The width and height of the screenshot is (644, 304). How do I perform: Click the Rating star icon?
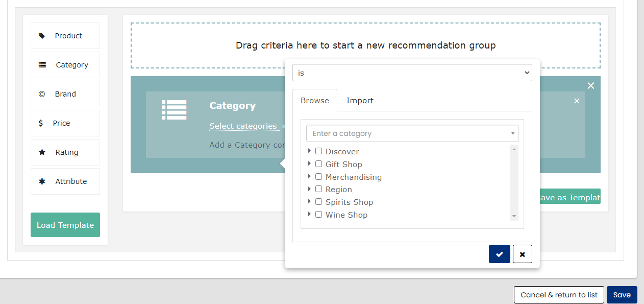point(42,152)
